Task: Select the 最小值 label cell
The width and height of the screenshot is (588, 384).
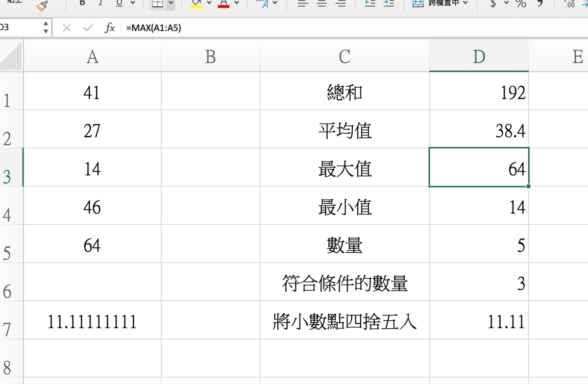Action: (x=345, y=206)
